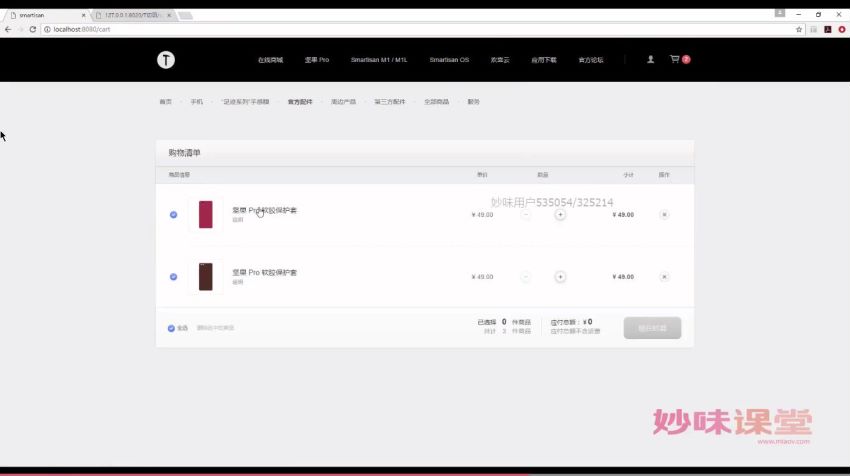
Task: Click the browser back arrow
Action: coord(8,29)
